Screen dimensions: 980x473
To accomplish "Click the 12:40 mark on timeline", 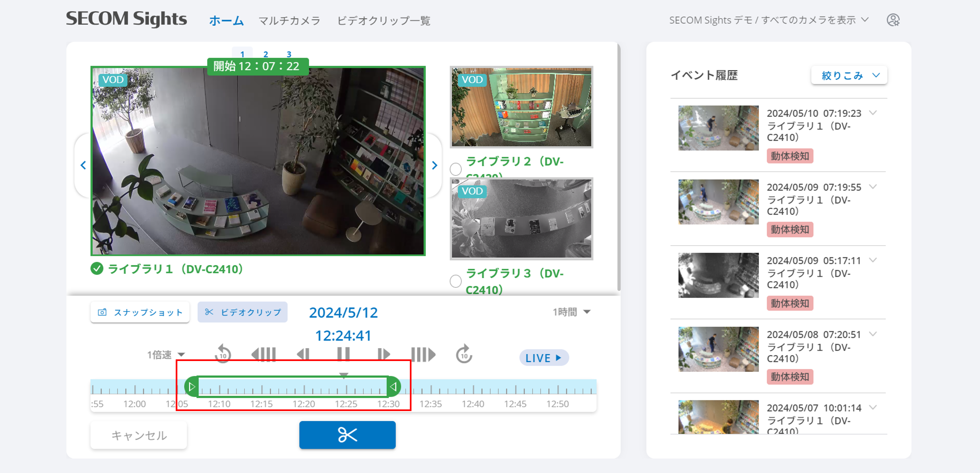I will pyautogui.click(x=473, y=404).
